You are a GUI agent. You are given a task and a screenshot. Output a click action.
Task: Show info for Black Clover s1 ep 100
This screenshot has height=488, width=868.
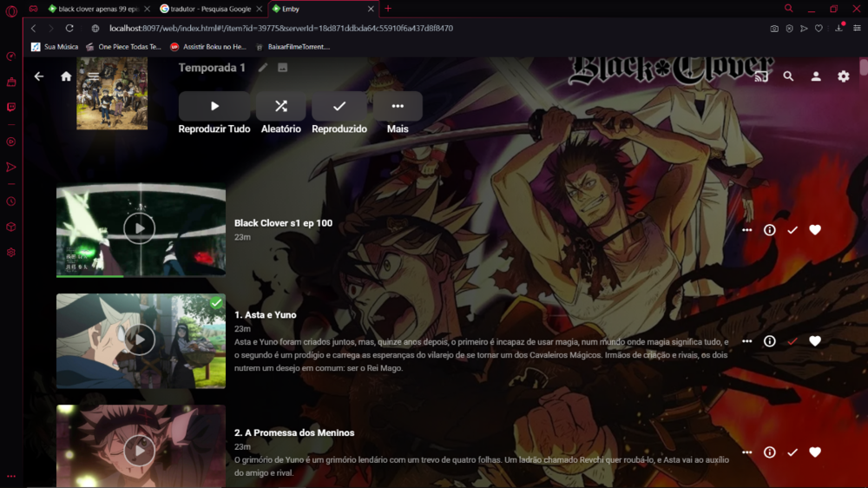click(769, 230)
